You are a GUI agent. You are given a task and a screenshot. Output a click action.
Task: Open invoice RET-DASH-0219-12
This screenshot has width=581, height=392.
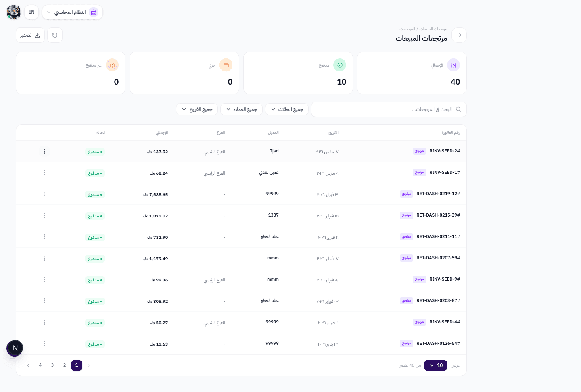[438, 194]
